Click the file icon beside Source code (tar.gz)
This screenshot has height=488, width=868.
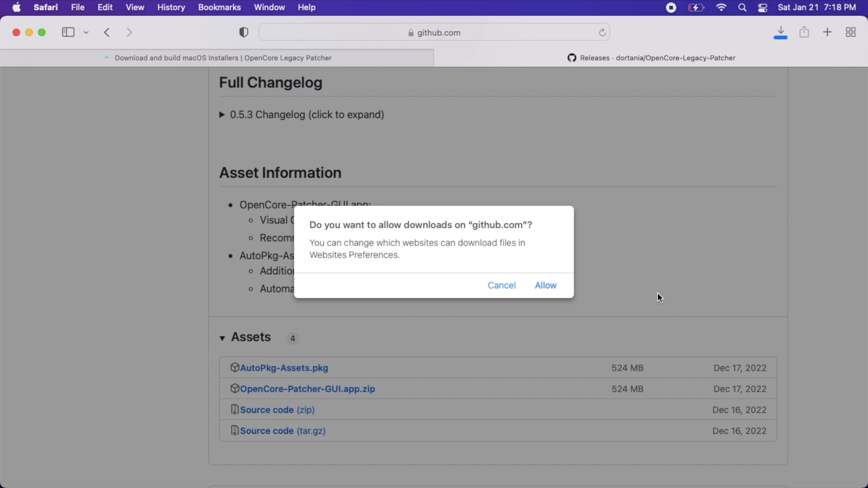pyautogui.click(x=234, y=430)
